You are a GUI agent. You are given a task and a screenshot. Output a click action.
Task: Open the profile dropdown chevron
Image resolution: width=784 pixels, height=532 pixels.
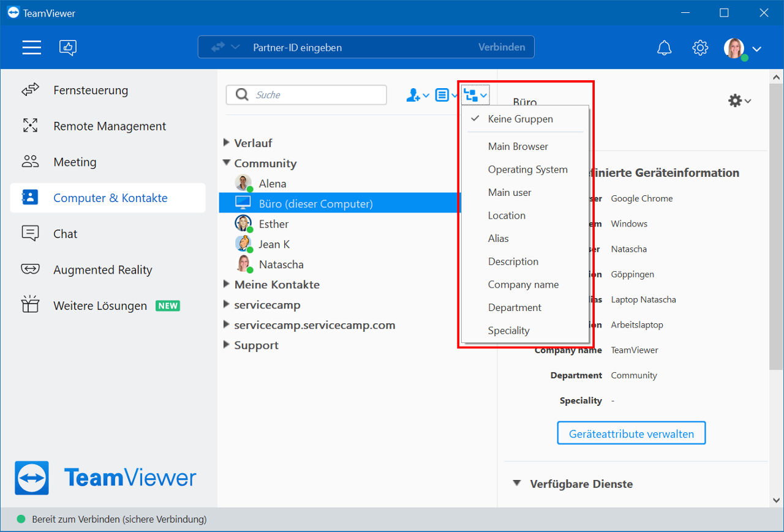(x=756, y=49)
